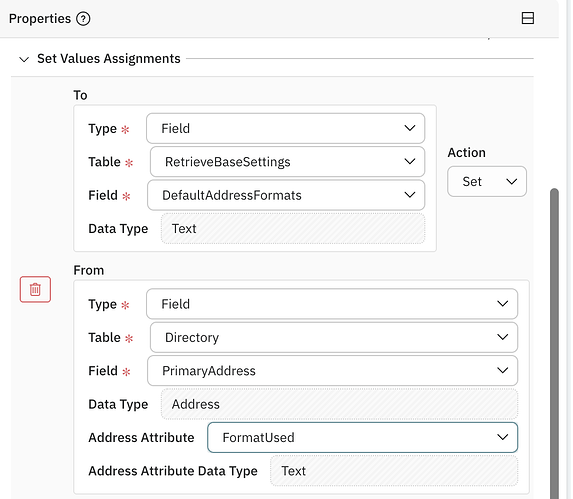
Task: Toggle the Properties panel layout icon
Action: pyautogui.click(x=527, y=18)
